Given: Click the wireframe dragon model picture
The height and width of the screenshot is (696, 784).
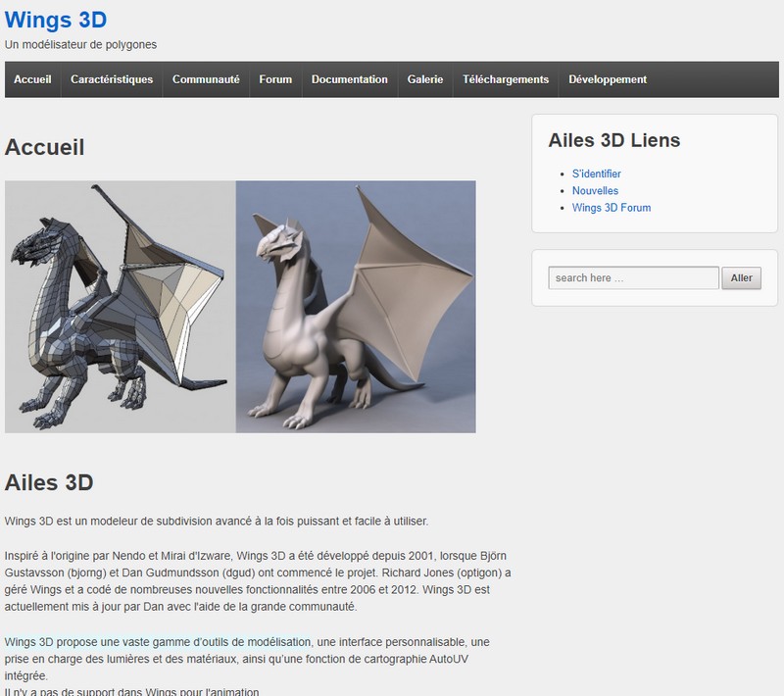Looking at the screenshot, I should [x=120, y=307].
